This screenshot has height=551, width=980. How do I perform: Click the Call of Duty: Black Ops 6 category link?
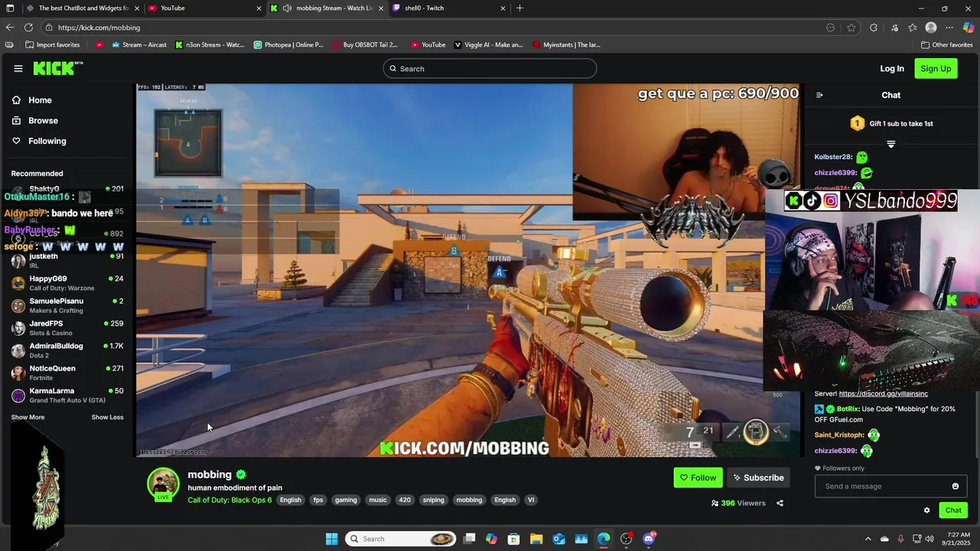230,500
